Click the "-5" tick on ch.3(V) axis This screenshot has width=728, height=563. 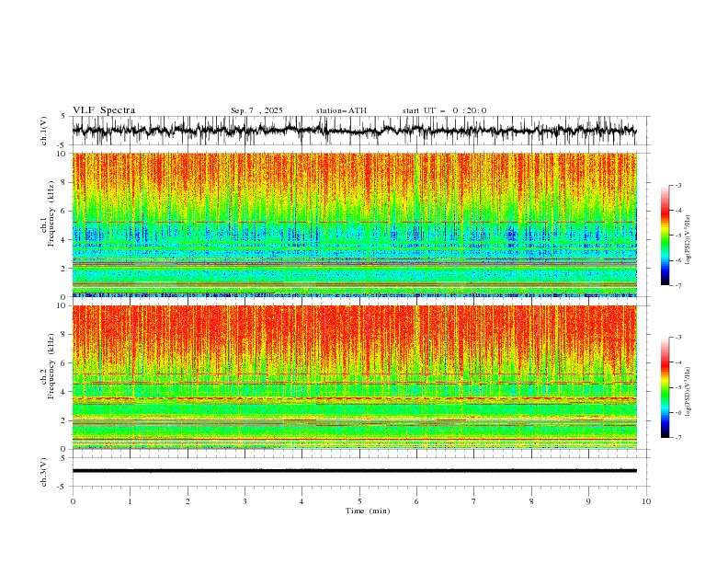click(63, 487)
